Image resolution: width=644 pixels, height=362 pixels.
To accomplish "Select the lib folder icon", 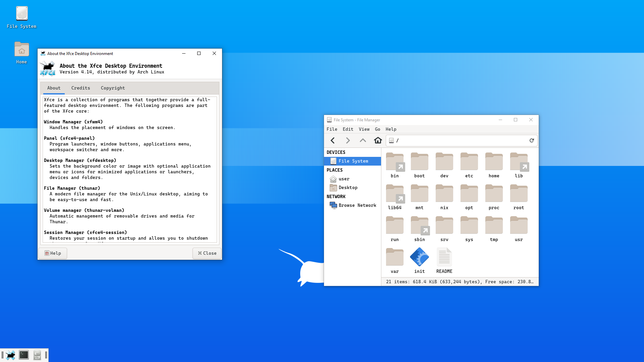I will point(519,162).
